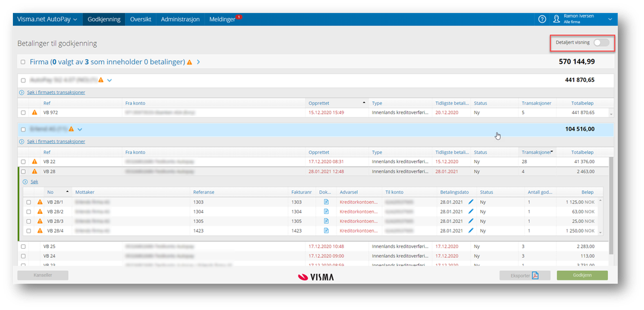
Task: Click the user profile icon for Ramon Iversen
Action: 556,19
